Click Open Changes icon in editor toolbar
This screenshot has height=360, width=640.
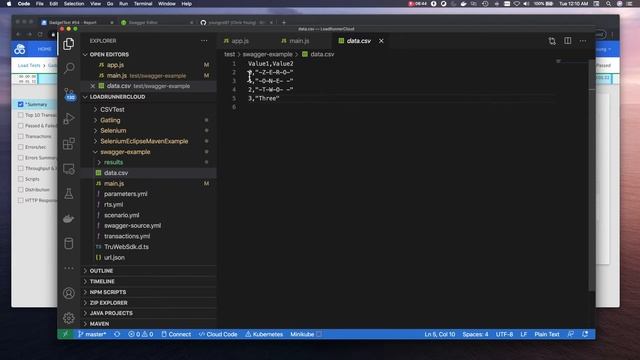click(x=552, y=41)
